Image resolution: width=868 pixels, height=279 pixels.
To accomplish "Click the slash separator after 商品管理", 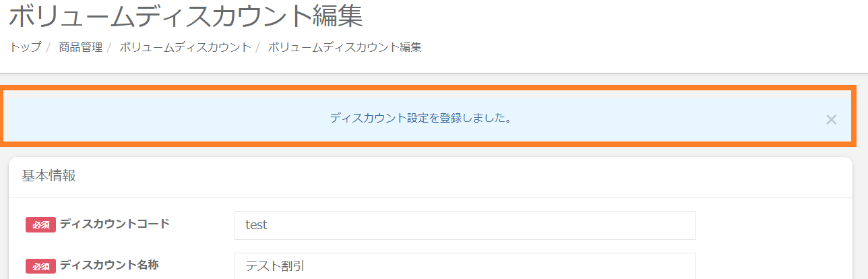I will (109, 47).
